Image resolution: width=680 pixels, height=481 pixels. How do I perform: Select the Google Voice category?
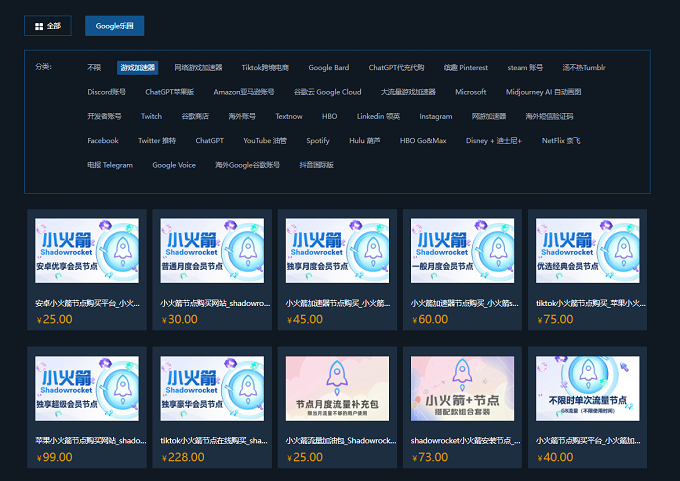coord(174,165)
